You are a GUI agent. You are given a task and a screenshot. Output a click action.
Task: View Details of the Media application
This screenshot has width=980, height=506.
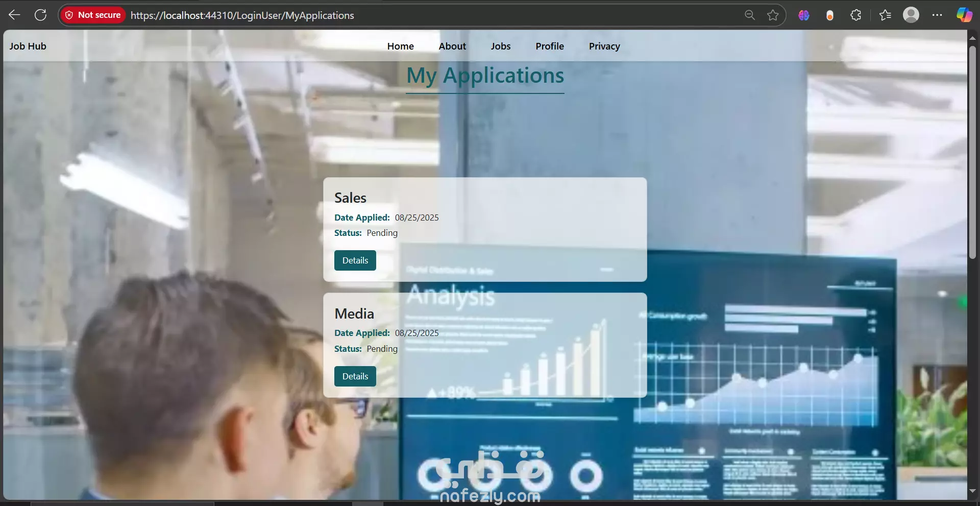pos(355,376)
